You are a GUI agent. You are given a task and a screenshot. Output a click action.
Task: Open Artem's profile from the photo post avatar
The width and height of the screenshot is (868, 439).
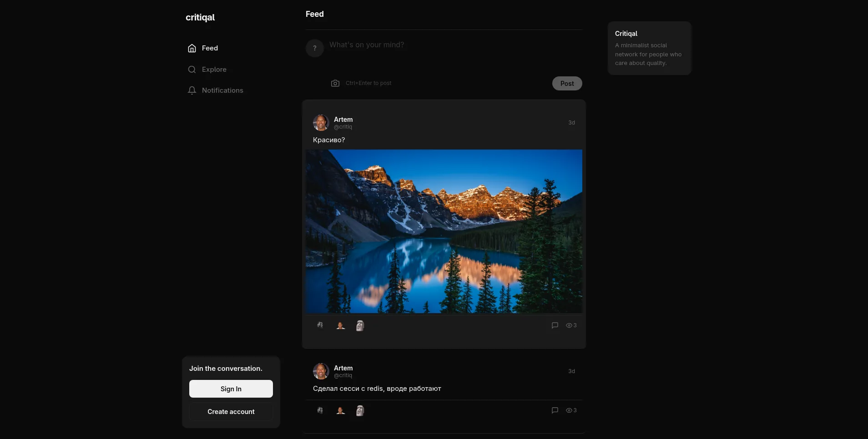point(321,123)
